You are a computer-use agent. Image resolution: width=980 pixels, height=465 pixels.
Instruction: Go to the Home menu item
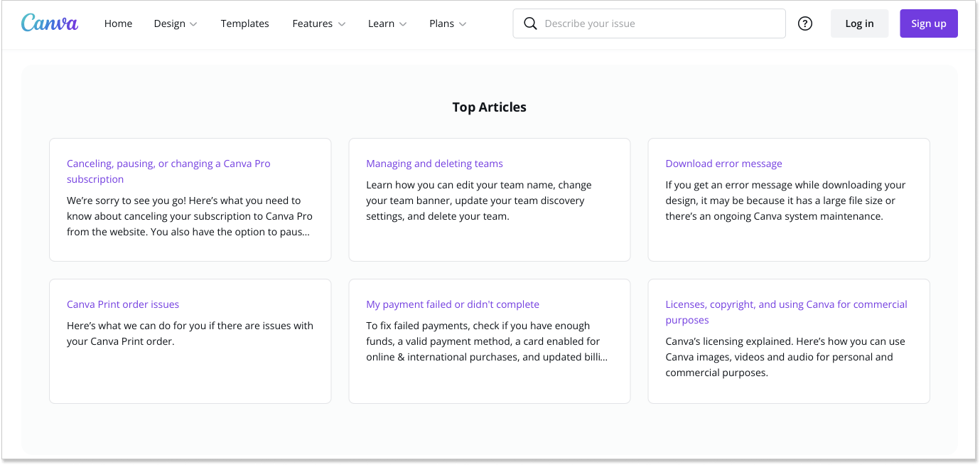click(x=118, y=23)
